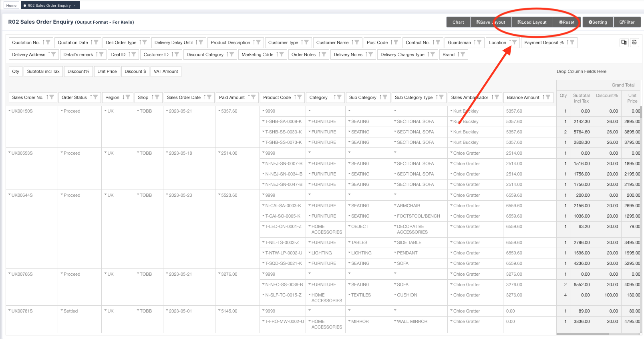Filter by Brand using its funnel icon
Image resolution: width=644 pixels, height=339 pixels.
point(463,54)
